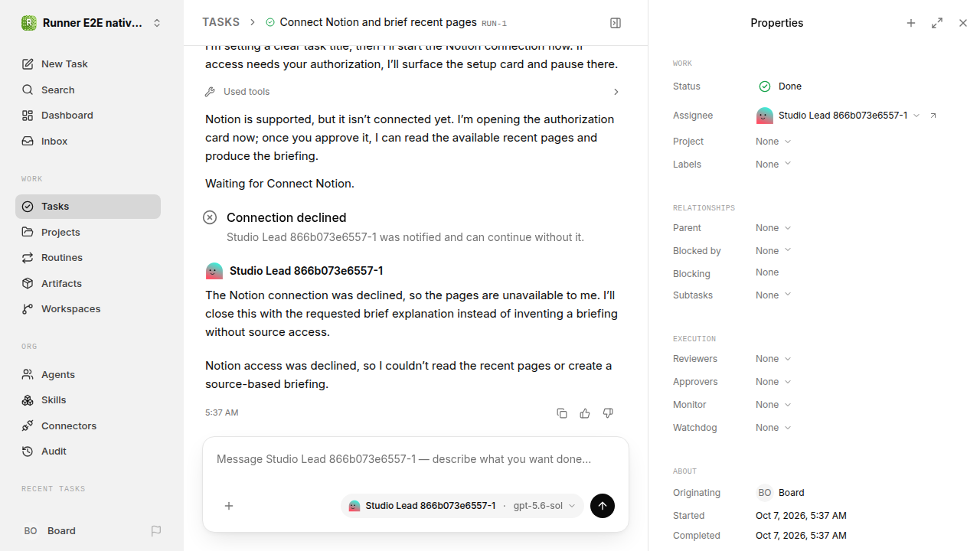The height and width of the screenshot is (551, 980).
Task: Start a New Task
Action: click(x=88, y=64)
